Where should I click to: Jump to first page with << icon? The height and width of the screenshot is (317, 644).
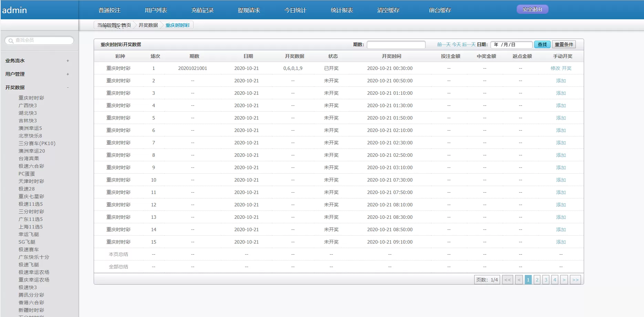click(507, 279)
